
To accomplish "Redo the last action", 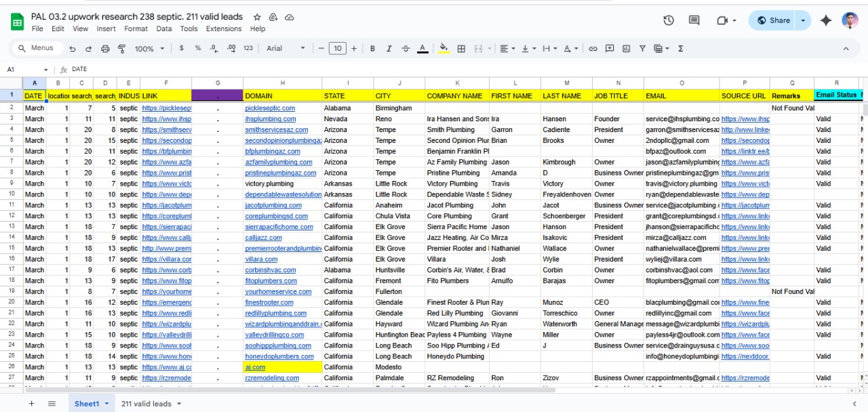I will coord(89,48).
